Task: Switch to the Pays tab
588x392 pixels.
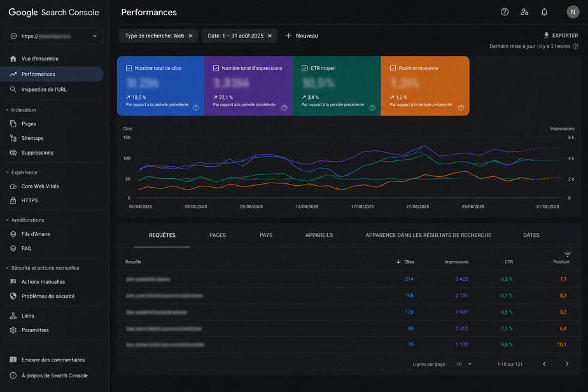Action: 266,235
